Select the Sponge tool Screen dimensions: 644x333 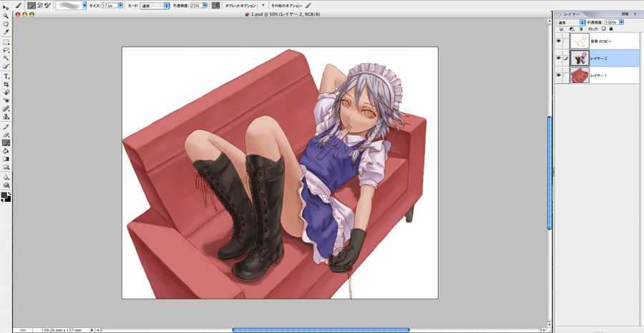[6, 185]
